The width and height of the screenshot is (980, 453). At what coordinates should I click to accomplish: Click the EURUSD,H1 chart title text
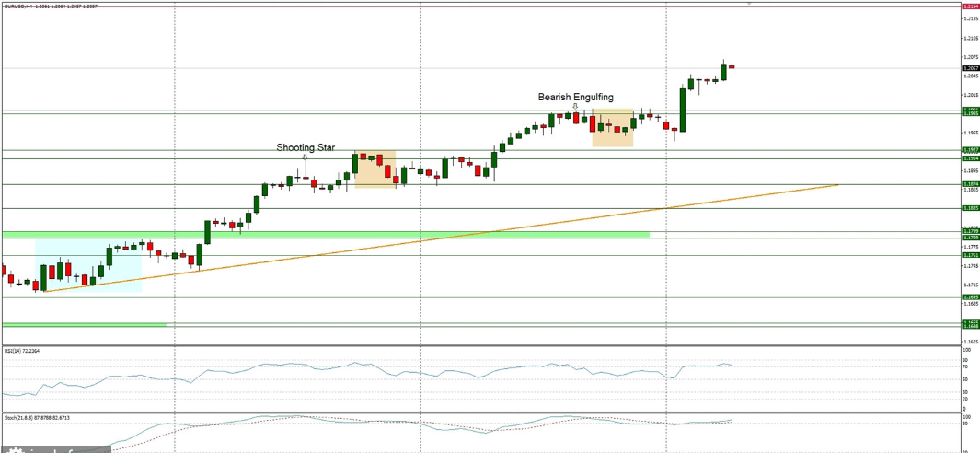click(x=20, y=6)
